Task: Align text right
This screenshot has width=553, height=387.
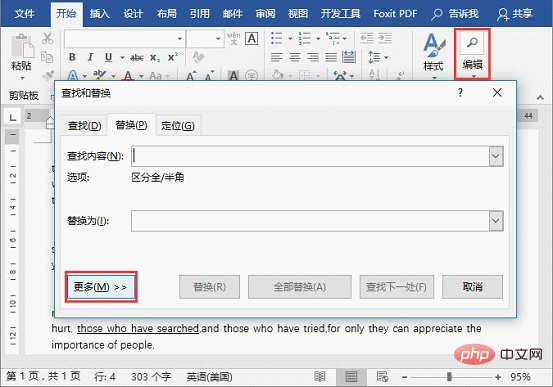Action: (313, 57)
